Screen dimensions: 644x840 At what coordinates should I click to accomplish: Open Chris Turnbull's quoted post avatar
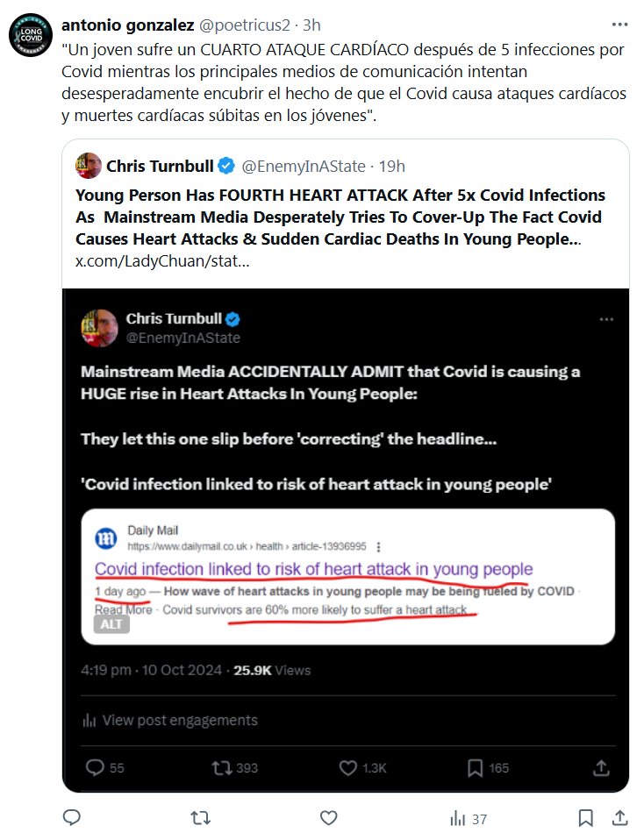[x=88, y=165]
